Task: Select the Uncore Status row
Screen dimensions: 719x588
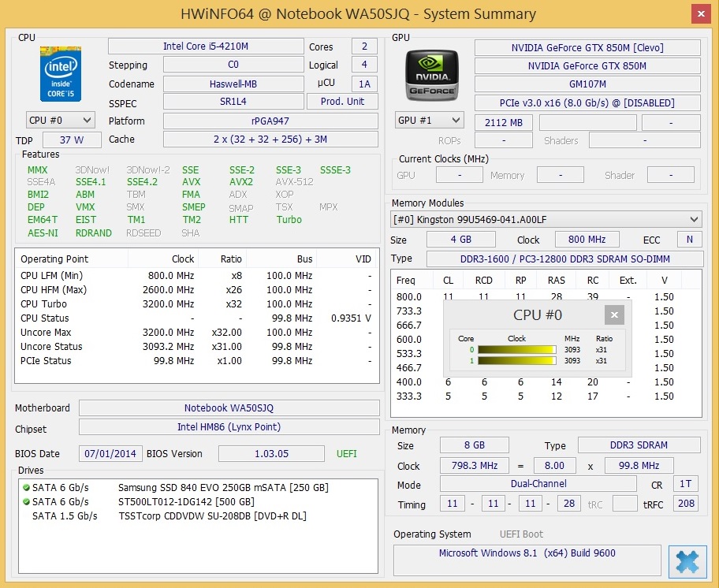Action: click(x=197, y=347)
